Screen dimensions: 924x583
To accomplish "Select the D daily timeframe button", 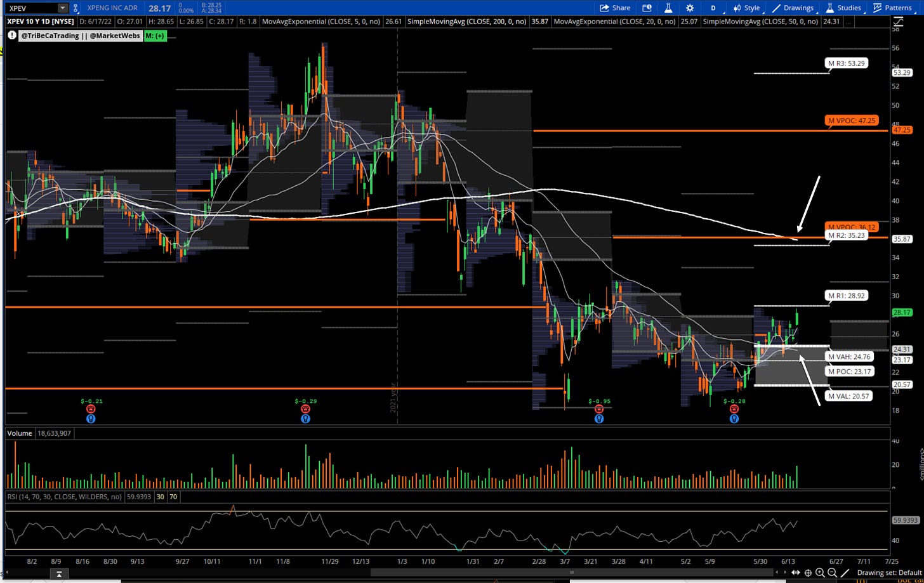I will (713, 8).
